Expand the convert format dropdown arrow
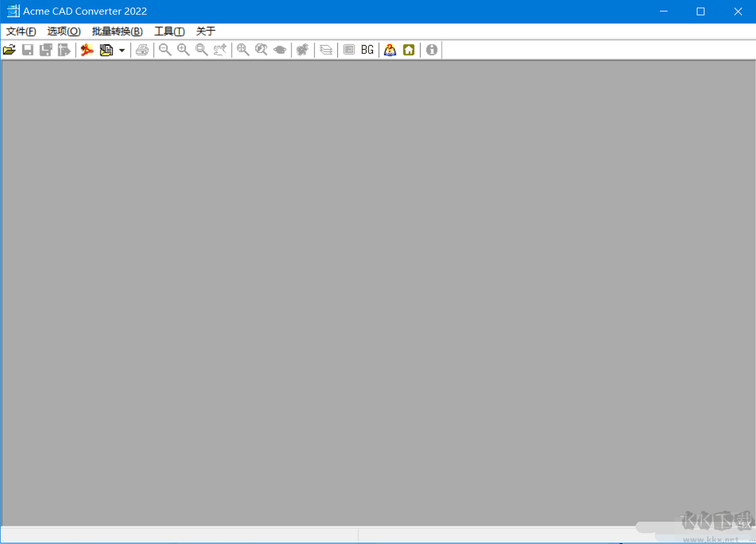 click(121, 49)
